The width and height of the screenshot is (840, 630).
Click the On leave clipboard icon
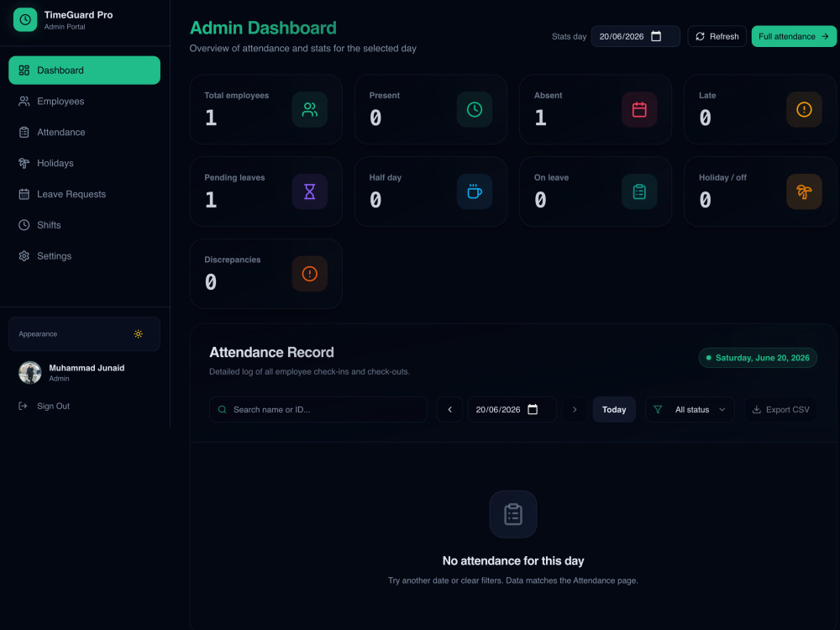(x=639, y=192)
